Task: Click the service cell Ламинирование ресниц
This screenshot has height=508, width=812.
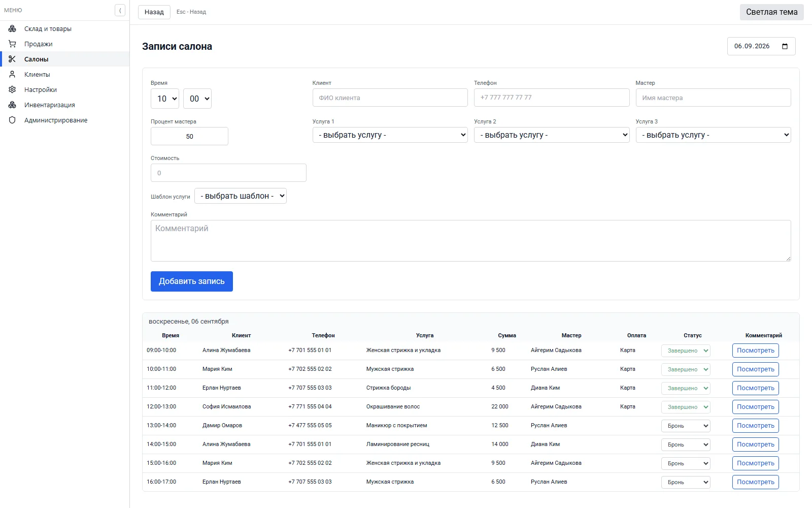Action: pyautogui.click(x=398, y=444)
